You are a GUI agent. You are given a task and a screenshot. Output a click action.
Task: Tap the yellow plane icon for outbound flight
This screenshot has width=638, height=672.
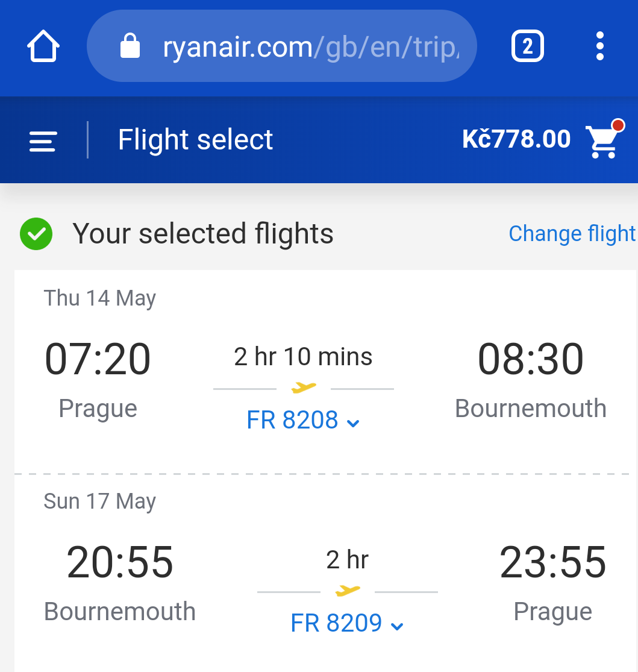click(304, 388)
